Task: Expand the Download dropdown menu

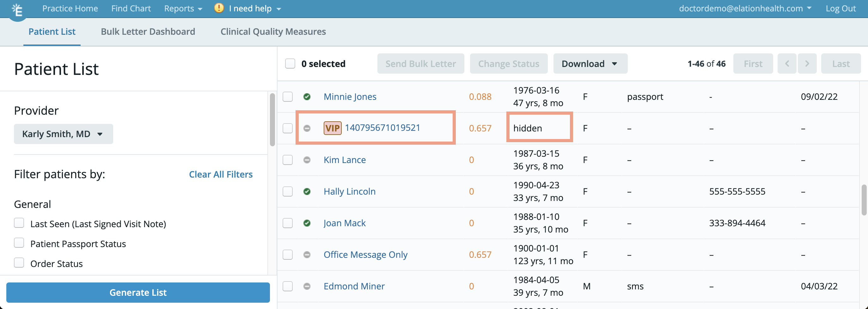Action: click(590, 64)
